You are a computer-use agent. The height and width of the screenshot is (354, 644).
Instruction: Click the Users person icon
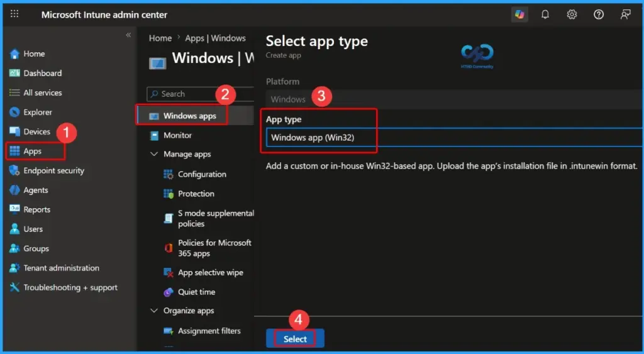[x=14, y=229]
